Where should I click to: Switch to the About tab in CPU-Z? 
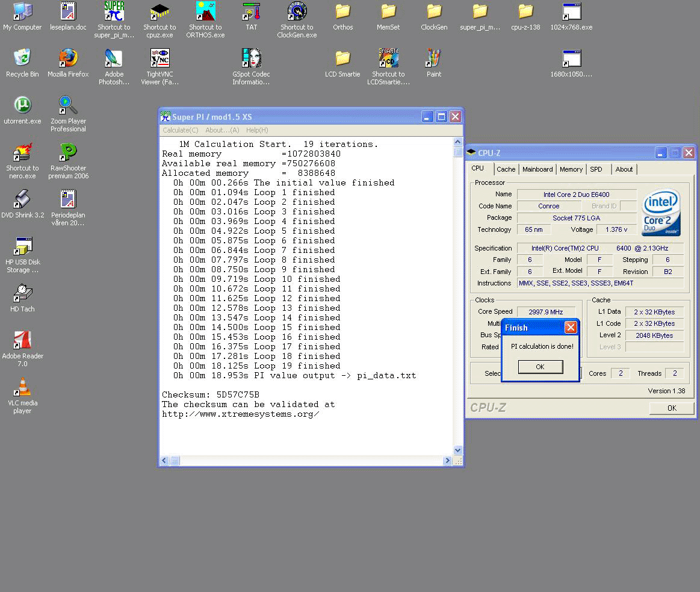point(624,169)
